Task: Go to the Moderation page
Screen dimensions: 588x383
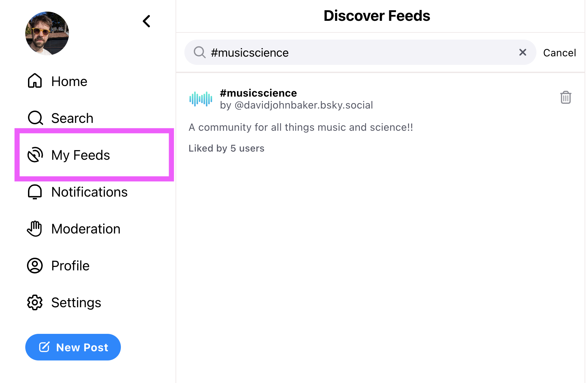Action: [x=86, y=229]
